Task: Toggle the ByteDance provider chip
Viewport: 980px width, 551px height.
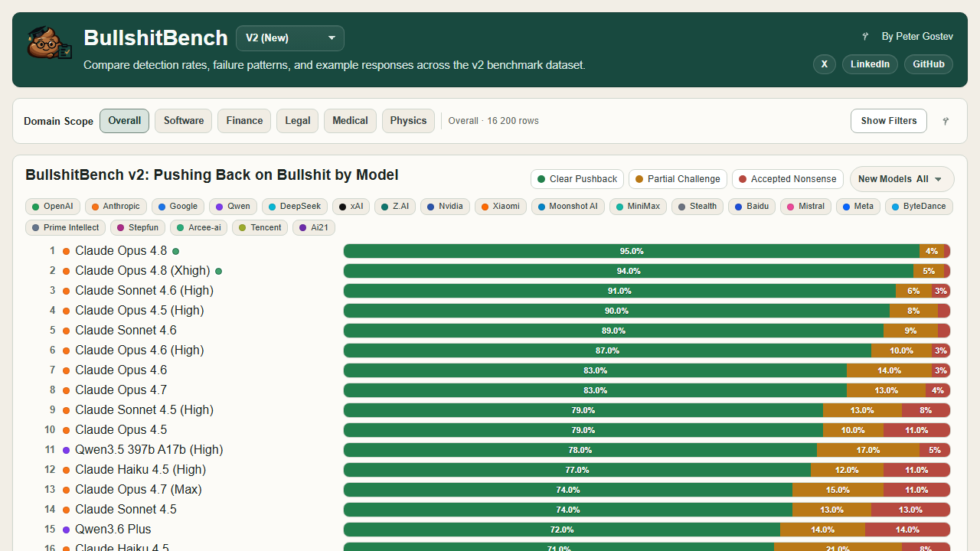Action: [x=919, y=207]
